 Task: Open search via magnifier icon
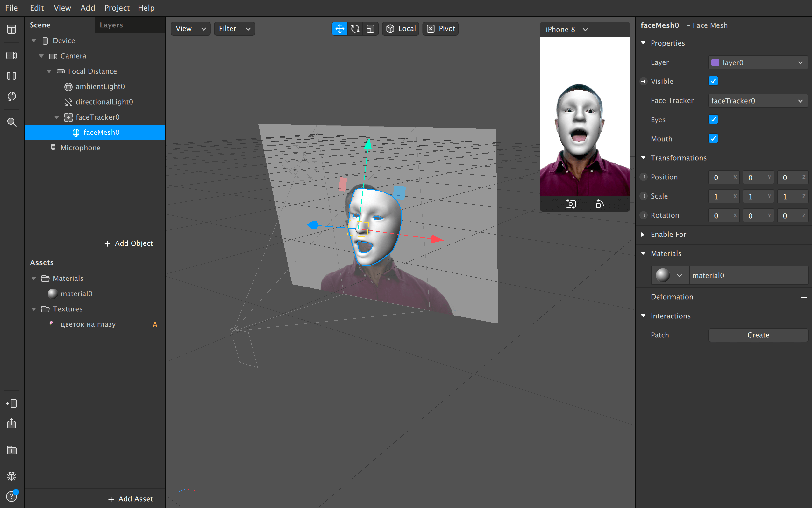[12, 122]
